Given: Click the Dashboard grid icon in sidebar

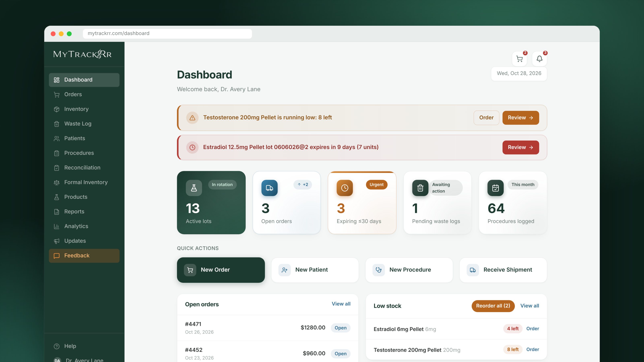Looking at the screenshot, I should pos(57,80).
